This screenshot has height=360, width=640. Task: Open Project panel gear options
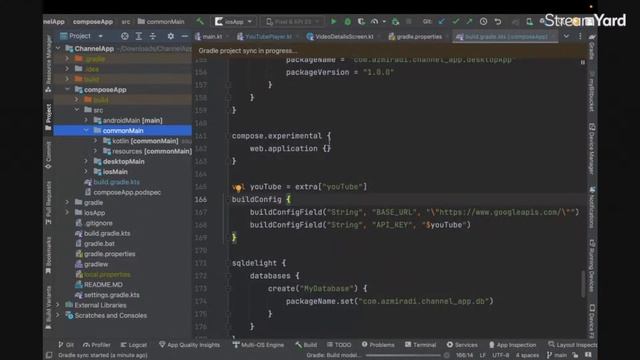tap(171, 36)
